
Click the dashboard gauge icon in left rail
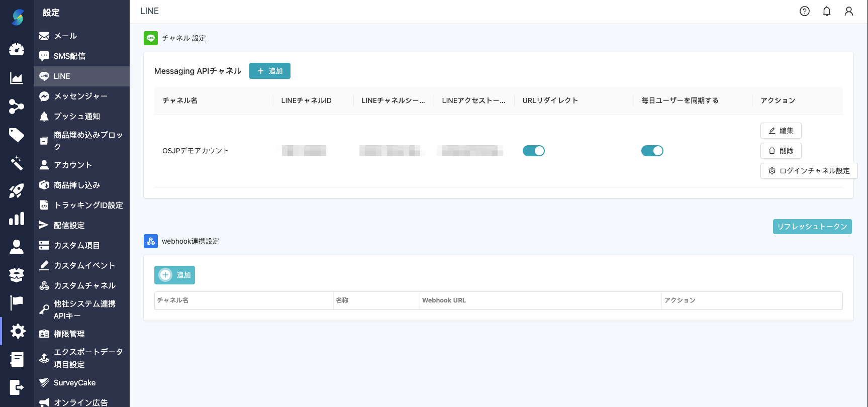click(x=17, y=49)
